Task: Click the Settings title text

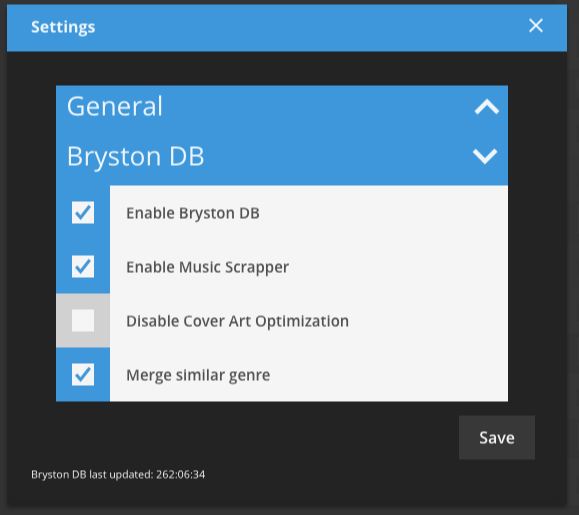Action: point(63,27)
